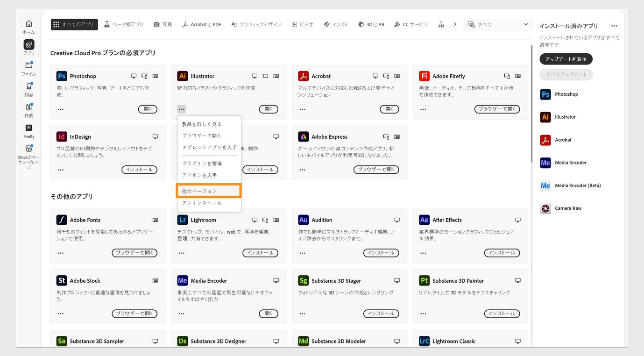Click the Illustrator card icon
This screenshot has height=356, width=644.
click(x=183, y=76)
